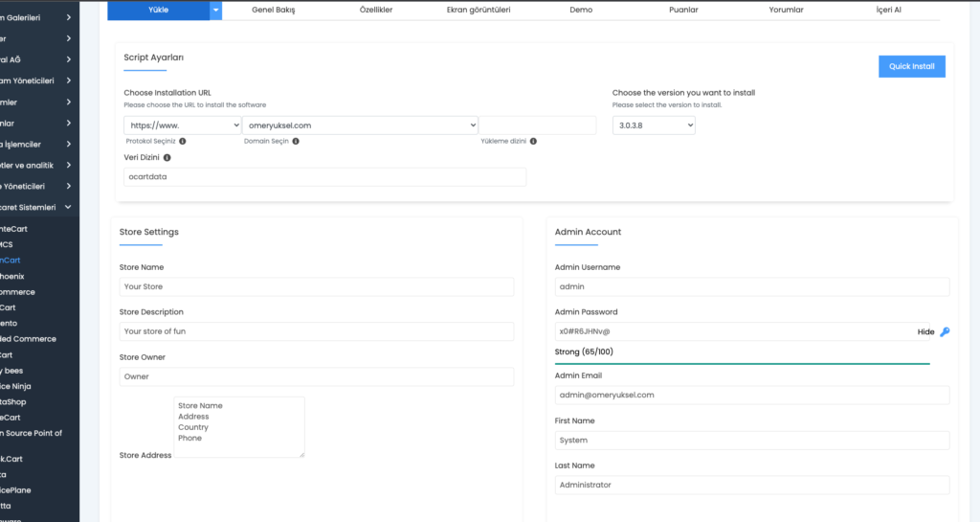Click the Admin Username field

click(x=752, y=286)
